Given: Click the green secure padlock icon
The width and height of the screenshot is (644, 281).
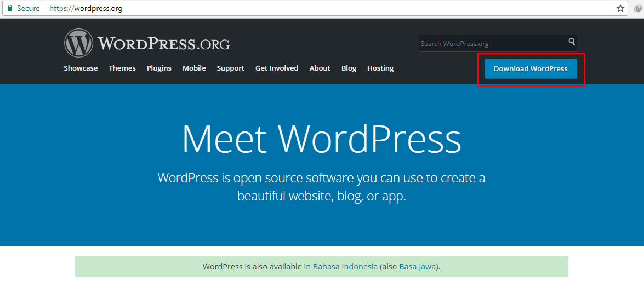Looking at the screenshot, I should point(10,8).
